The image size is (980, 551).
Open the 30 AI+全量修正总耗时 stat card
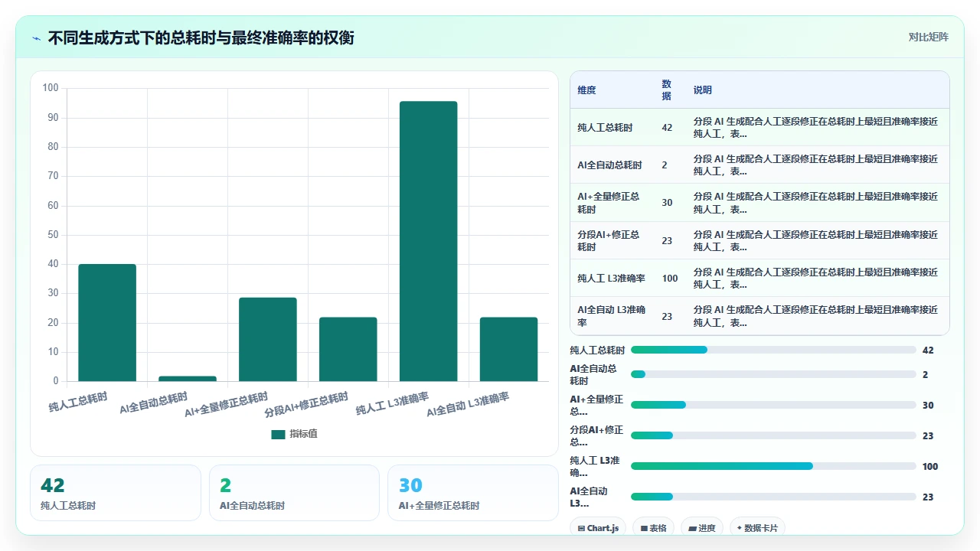[473, 493]
